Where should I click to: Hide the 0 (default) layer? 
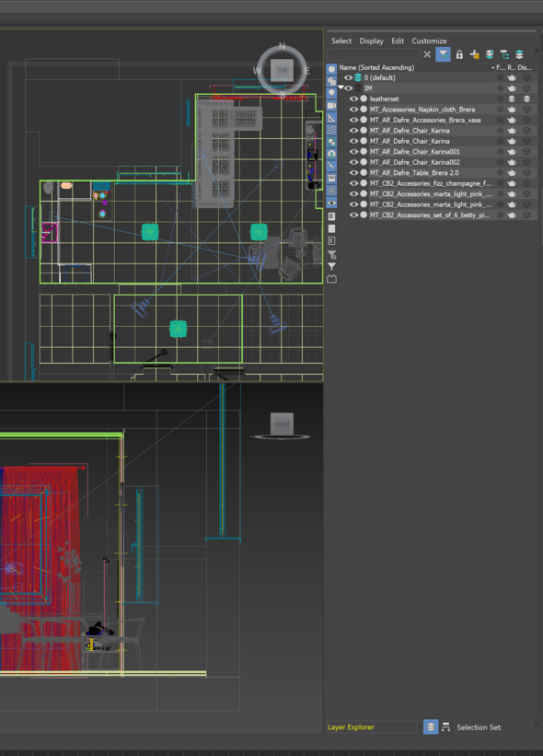click(x=348, y=77)
